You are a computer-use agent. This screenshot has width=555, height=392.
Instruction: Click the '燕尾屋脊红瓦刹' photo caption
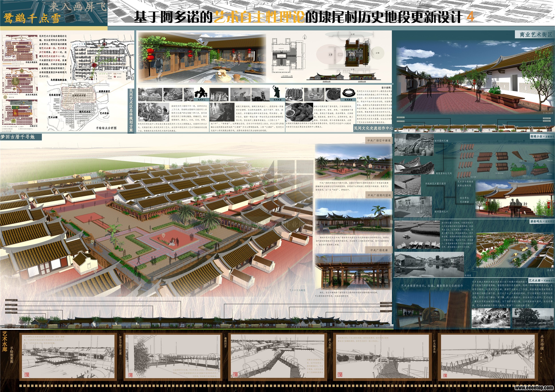(444, 173)
